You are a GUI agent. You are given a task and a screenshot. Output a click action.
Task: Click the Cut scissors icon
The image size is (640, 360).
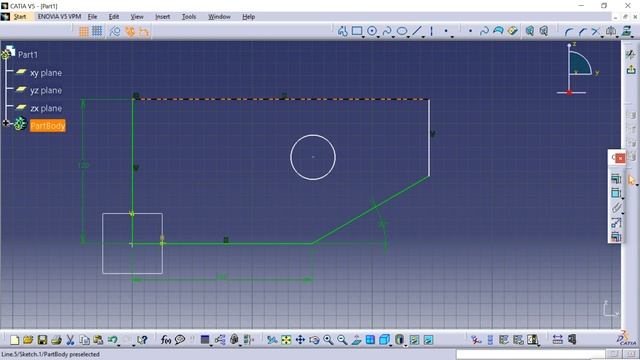coord(70,340)
